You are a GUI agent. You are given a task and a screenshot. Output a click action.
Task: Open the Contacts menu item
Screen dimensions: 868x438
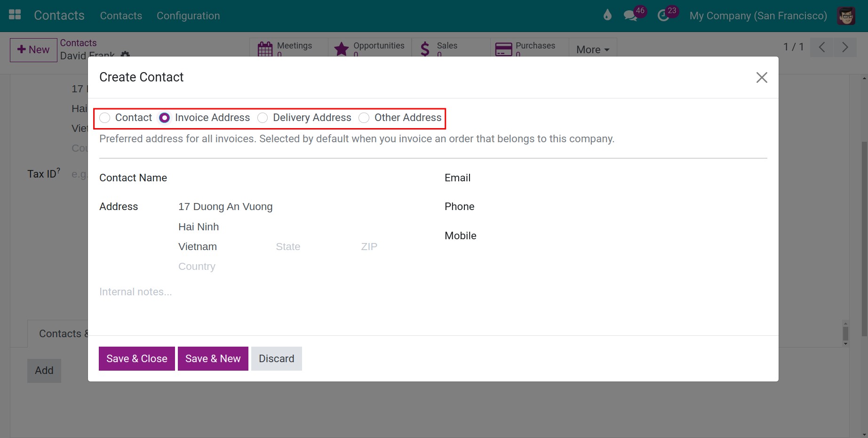[121, 16]
